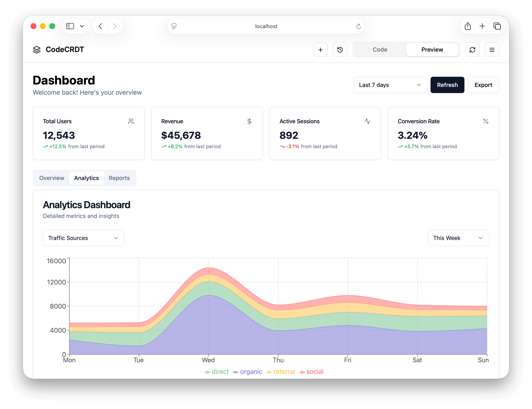Click the social legend color marker

point(302,372)
